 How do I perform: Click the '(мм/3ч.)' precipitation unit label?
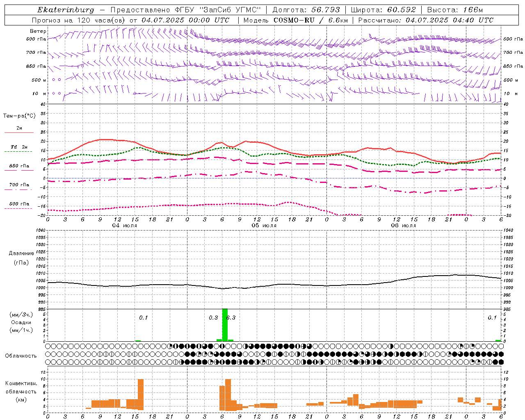[21, 315]
